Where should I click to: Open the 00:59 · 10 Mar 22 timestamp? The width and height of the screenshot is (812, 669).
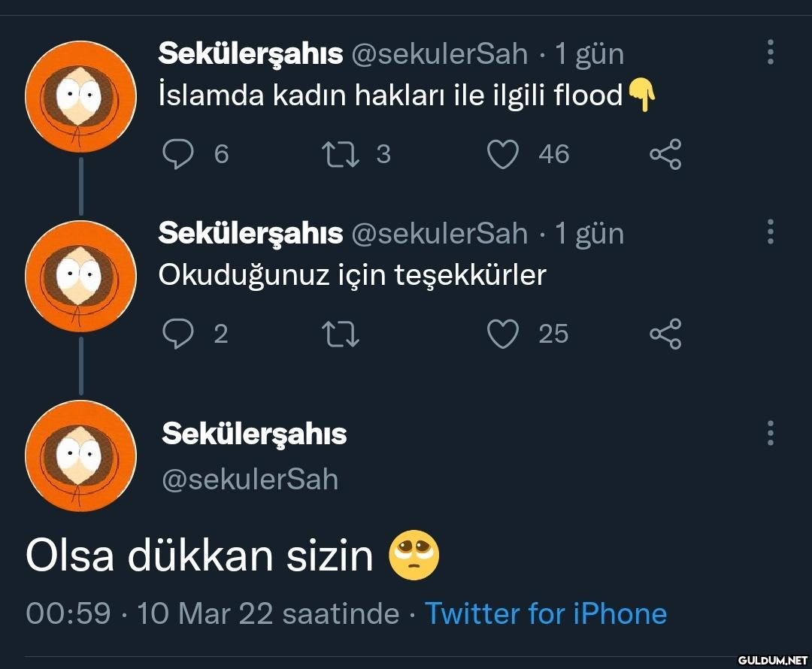pyautogui.click(x=212, y=614)
